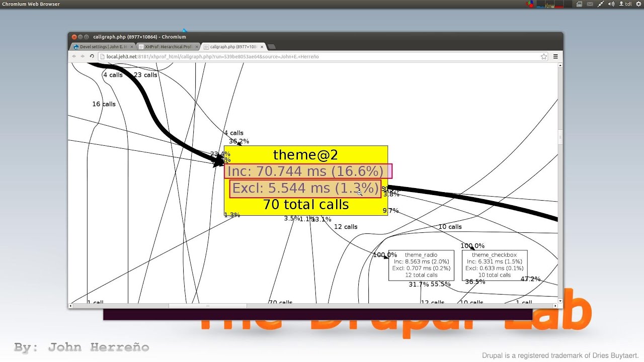This screenshot has width=644, height=362.
Task: Close the XHProf Hierarchical Profiler tab
Action: tap(197, 47)
